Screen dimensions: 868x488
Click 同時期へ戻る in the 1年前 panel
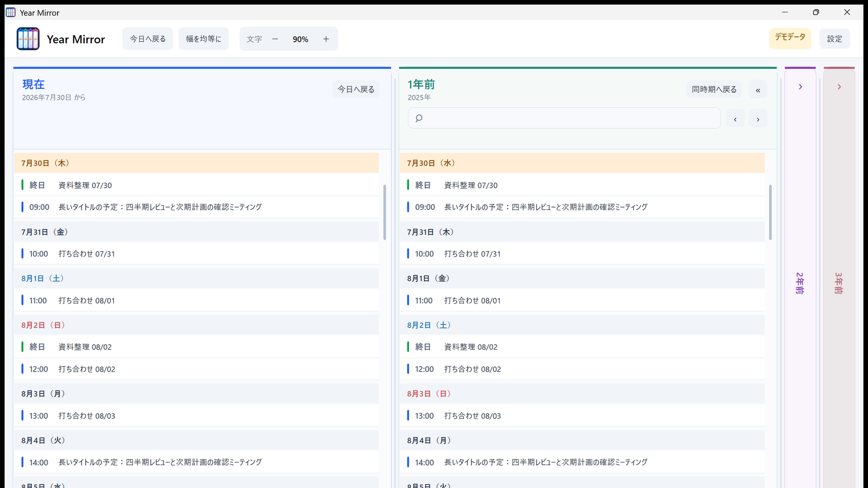click(714, 89)
